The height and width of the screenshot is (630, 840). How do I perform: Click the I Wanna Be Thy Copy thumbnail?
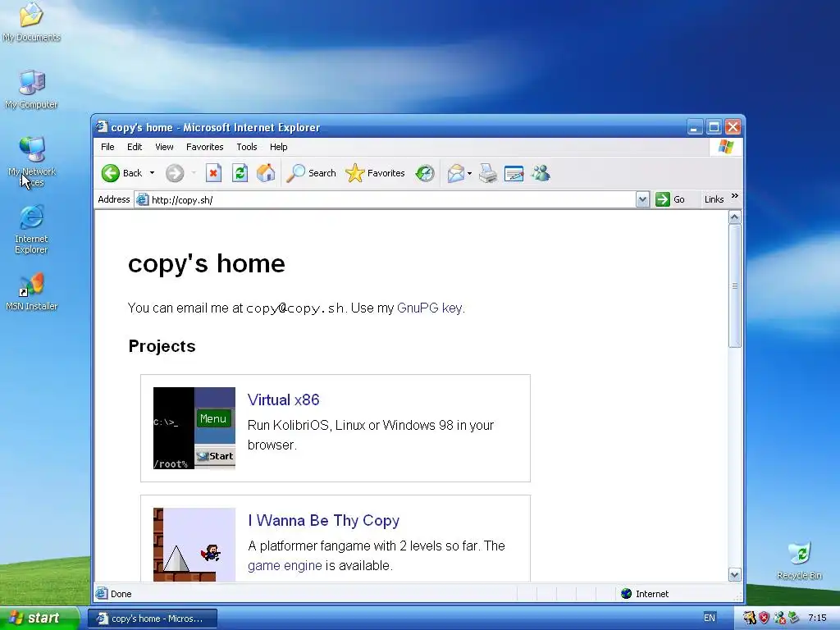click(x=194, y=545)
